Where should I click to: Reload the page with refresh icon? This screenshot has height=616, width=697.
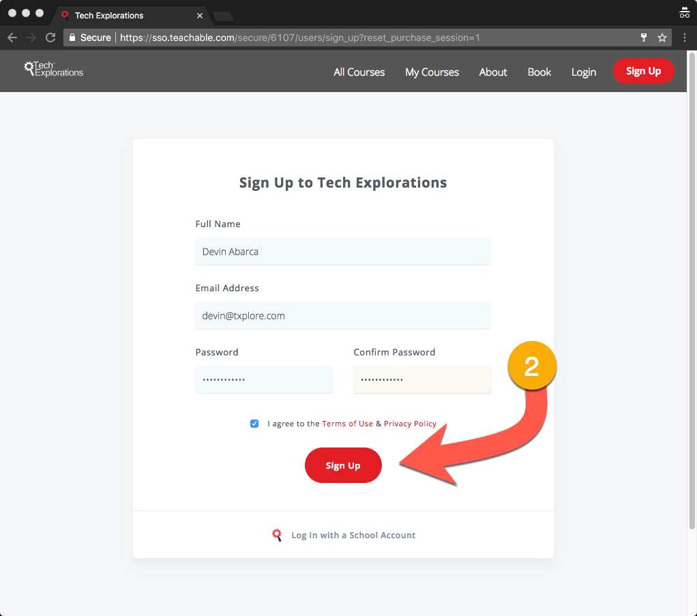pos(50,38)
